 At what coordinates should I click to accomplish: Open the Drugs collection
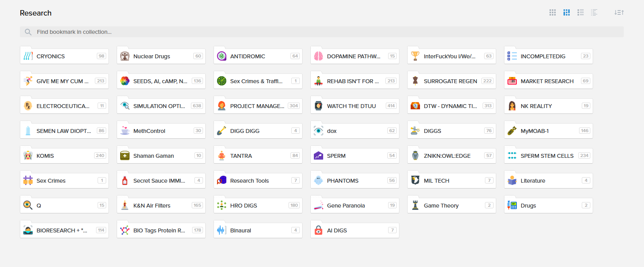pos(548,206)
